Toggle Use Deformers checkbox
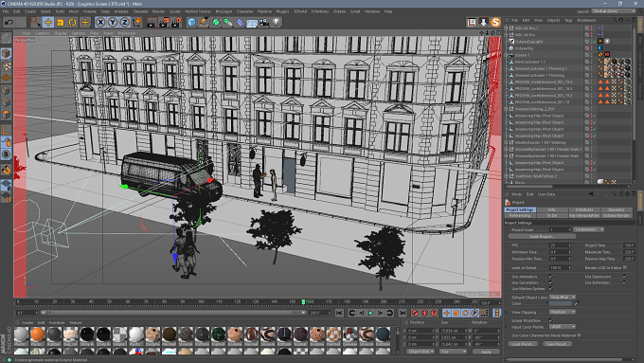644x363 pixels. tap(625, 282)
